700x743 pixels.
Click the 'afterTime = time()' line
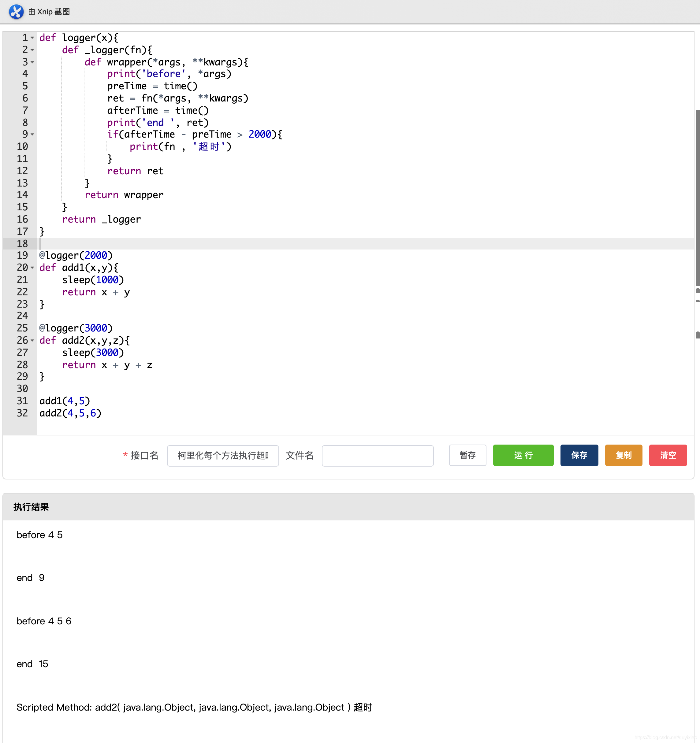158,111
